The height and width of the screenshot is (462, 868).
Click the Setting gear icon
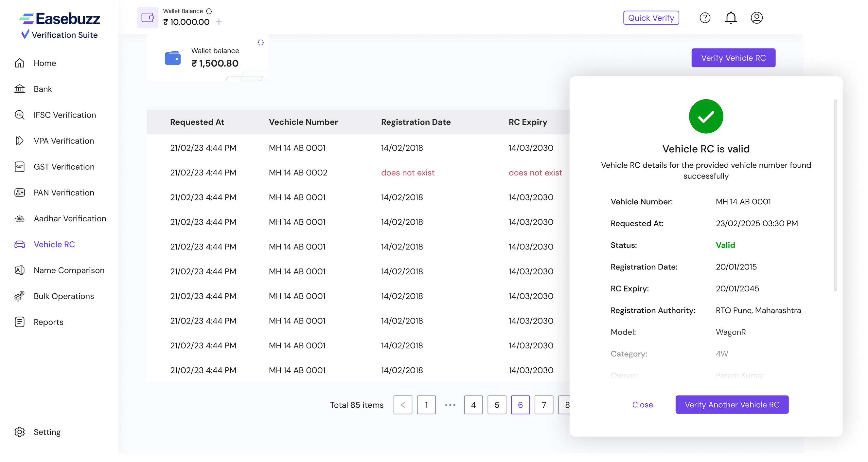point(20,432)
